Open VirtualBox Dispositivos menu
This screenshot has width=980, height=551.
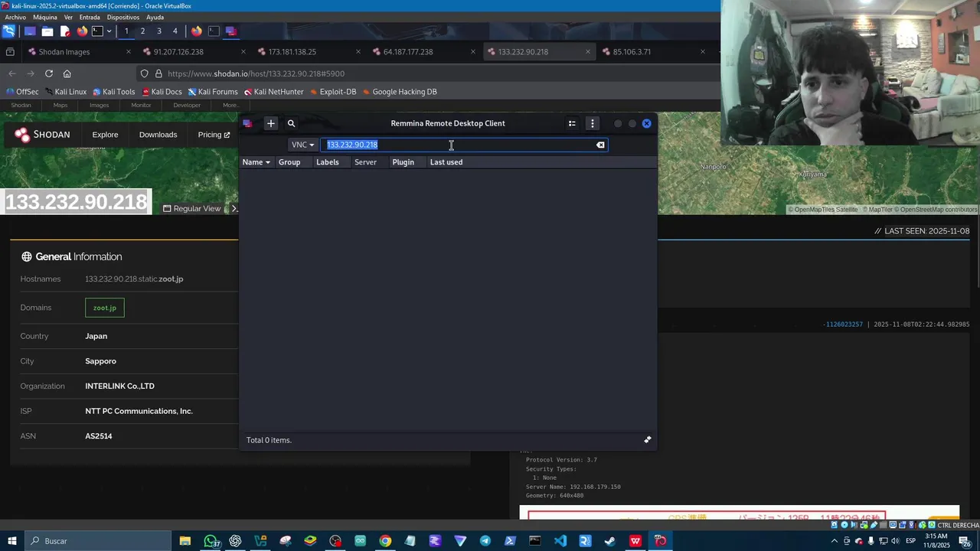pos(123,17)
